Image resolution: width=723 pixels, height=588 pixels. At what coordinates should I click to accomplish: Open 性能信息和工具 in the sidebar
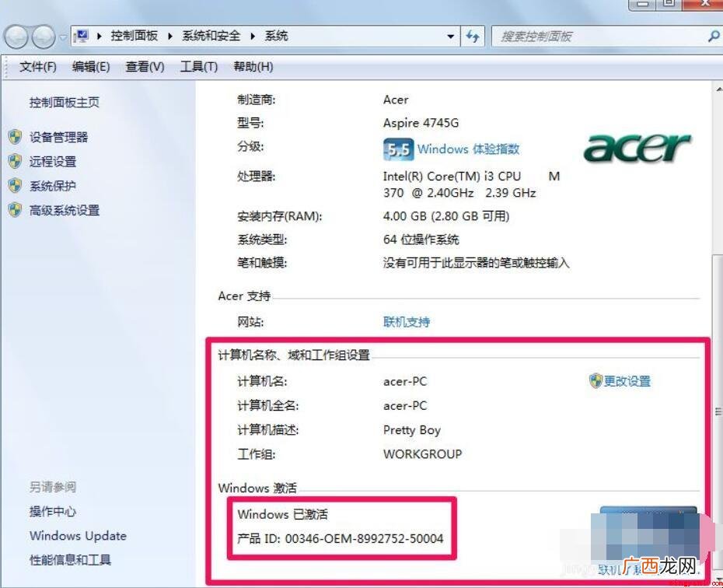pos(70,560)
